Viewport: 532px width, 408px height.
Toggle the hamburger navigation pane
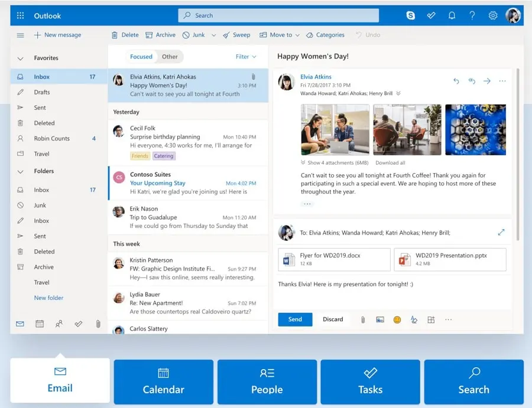(21, 35)
